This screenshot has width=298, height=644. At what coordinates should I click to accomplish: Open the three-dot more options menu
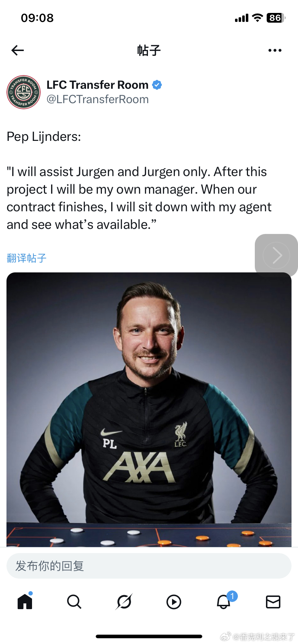coord(275,50)
